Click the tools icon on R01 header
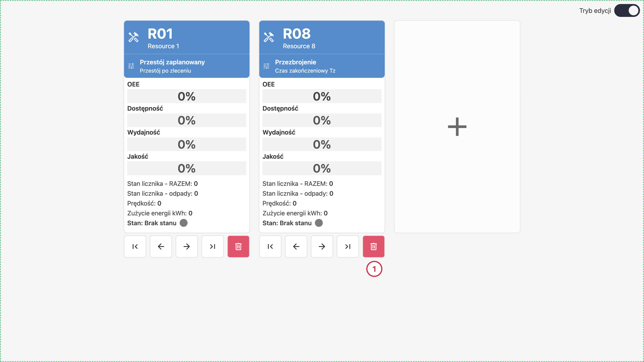The image size is (644, 362). pyautogui.click(x=133, y=37)
